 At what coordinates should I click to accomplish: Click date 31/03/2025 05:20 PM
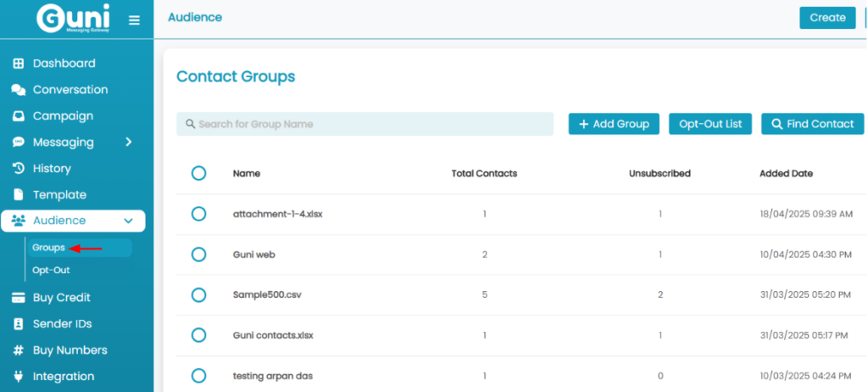coord(805,295)
